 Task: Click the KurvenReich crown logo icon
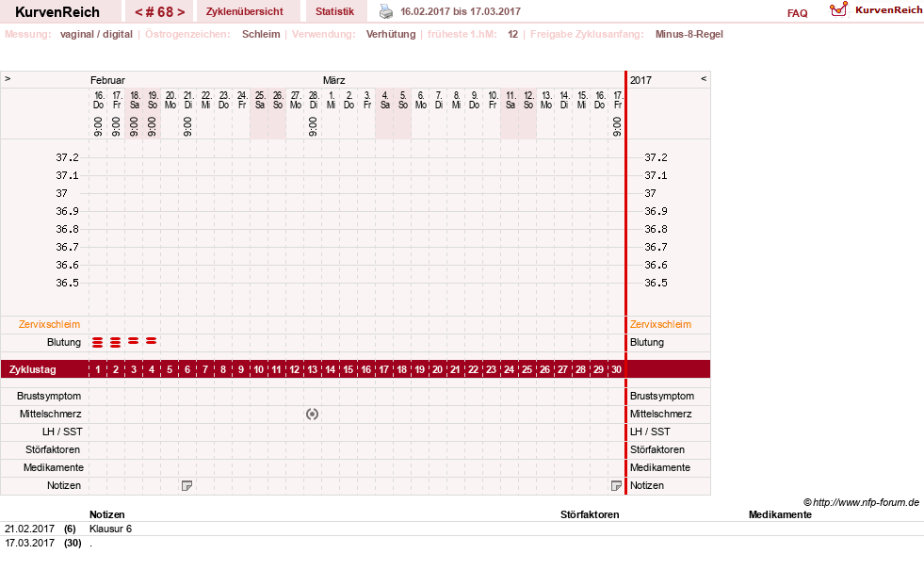838,9
